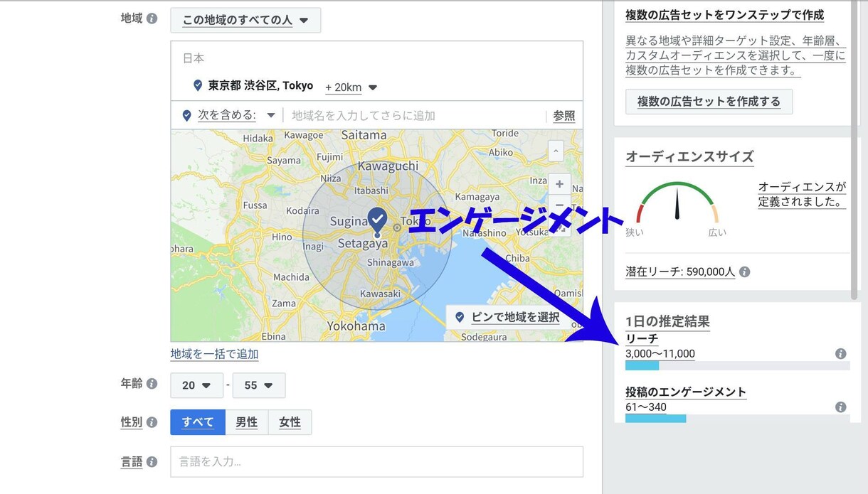Screen dimensions: 868x494
Task: Open the この地域のすべての人 dropdown
Action: point(245,20)
